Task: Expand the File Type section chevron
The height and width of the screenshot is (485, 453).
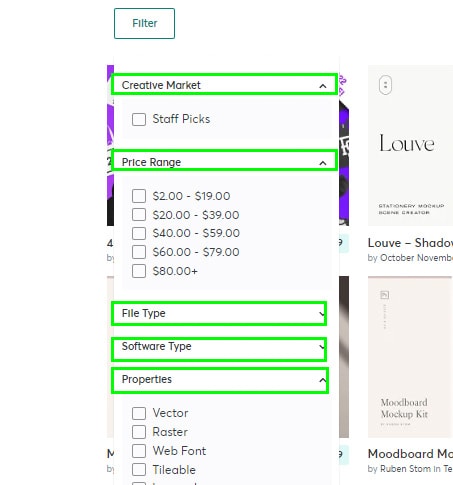Action: click(321, 314)
